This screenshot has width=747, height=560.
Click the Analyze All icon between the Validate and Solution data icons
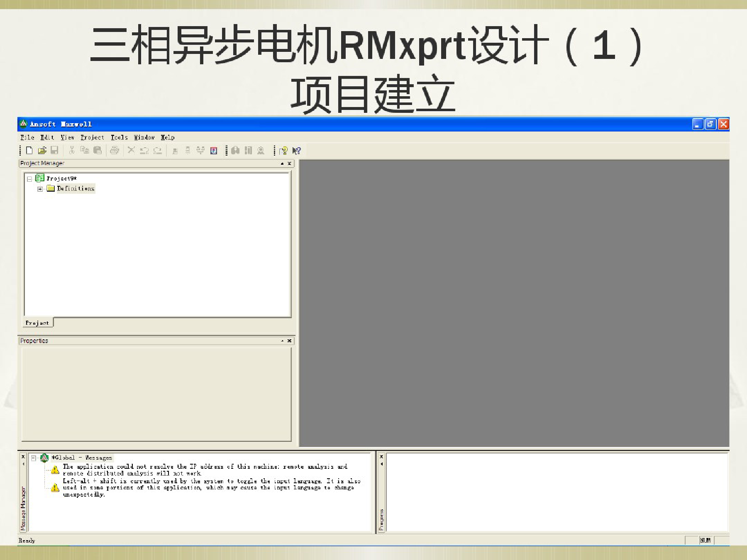click(248, 151)
